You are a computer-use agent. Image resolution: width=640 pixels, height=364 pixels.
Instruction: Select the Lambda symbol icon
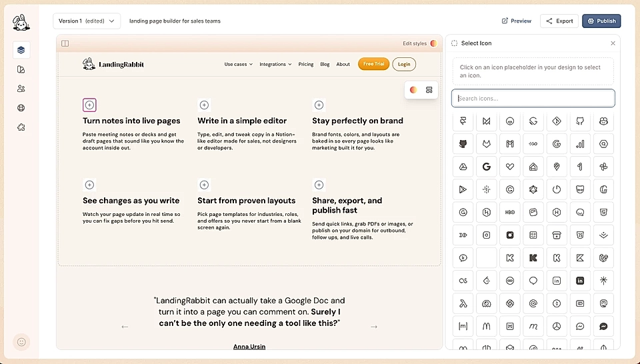point(463,304)
